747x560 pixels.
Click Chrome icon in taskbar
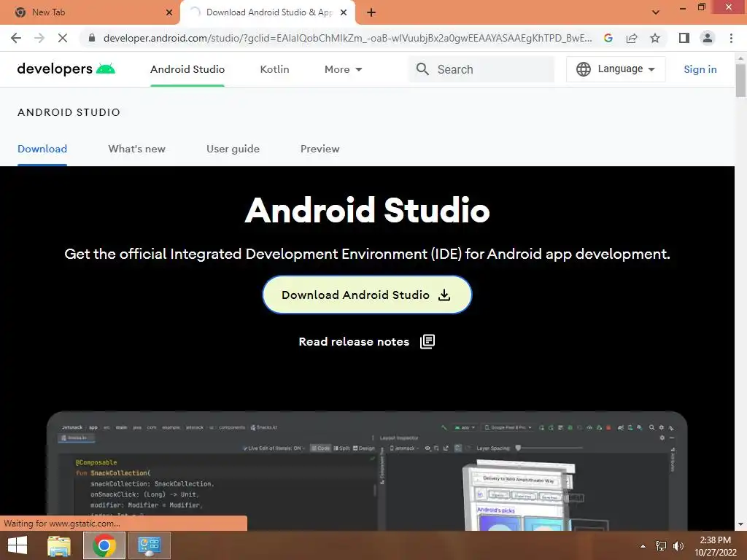coord(104,545)
